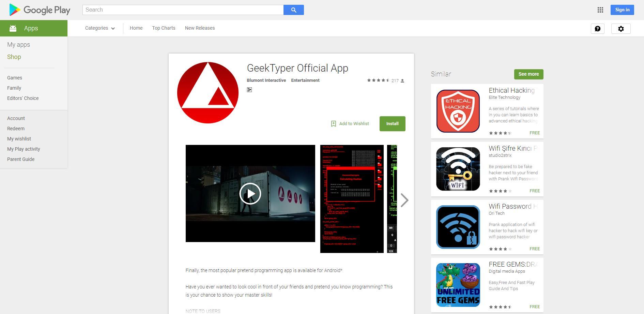This screenshot has height=314, width=644.
Task: Open Family in the sidebar
Action: 14,88
